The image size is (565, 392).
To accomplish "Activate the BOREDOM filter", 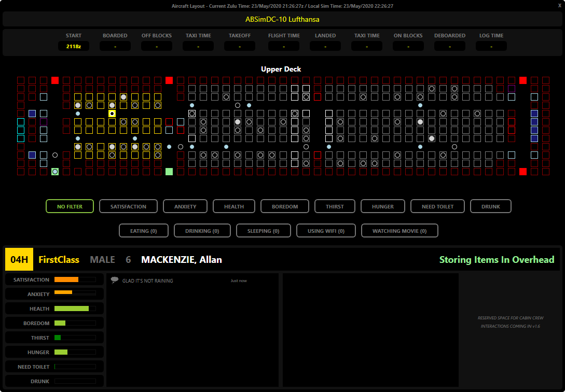I will pyautogui.click(x=285, y=206).
